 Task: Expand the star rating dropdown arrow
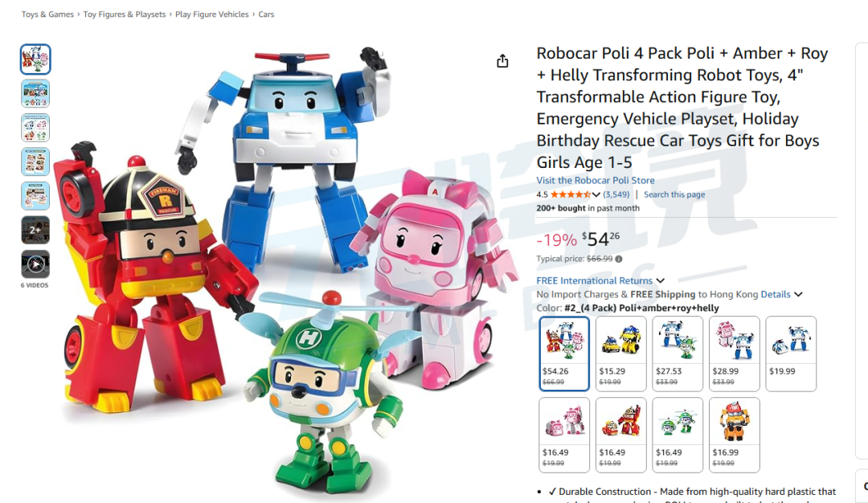coord(596,194)
